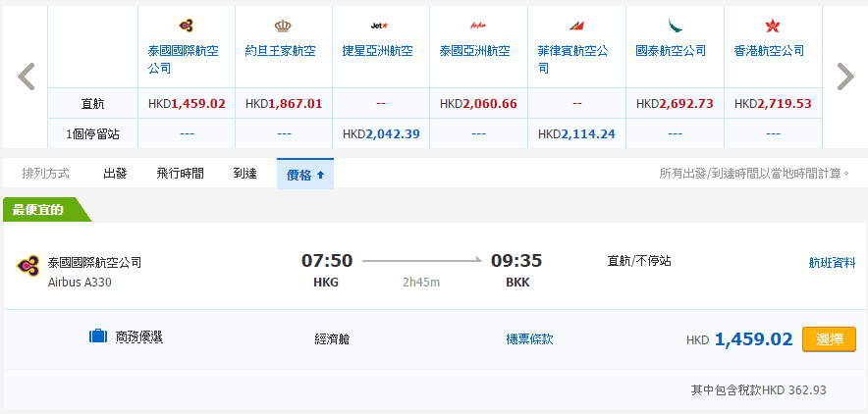Click the briefcase icon beside 商務優選

click(x=98, y=337)
